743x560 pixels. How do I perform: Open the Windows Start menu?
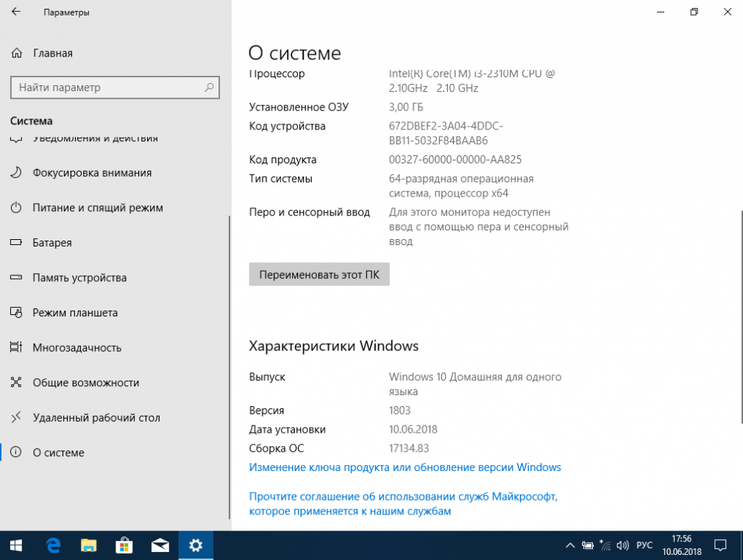pos(16,546)
